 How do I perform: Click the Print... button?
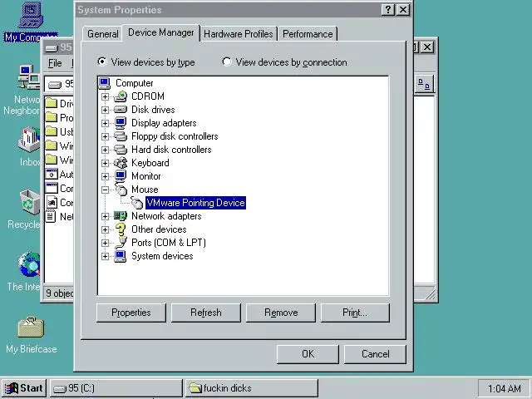(x=355, y=313)
